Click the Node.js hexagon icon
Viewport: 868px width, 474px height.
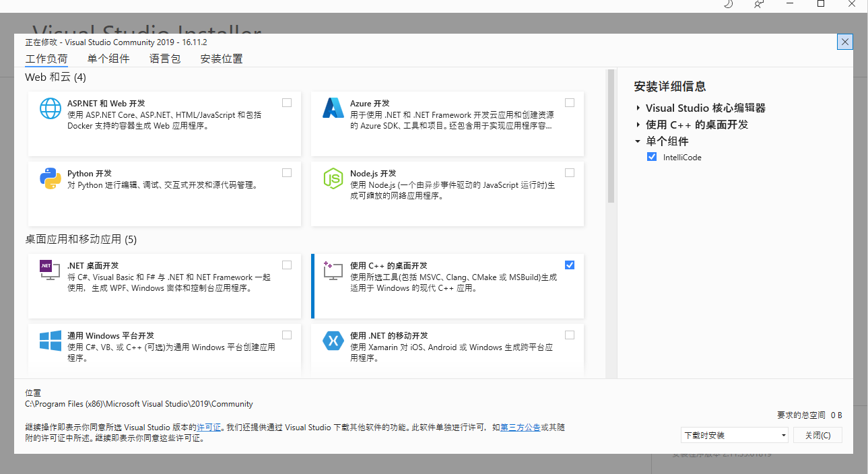tap(333, 178)
